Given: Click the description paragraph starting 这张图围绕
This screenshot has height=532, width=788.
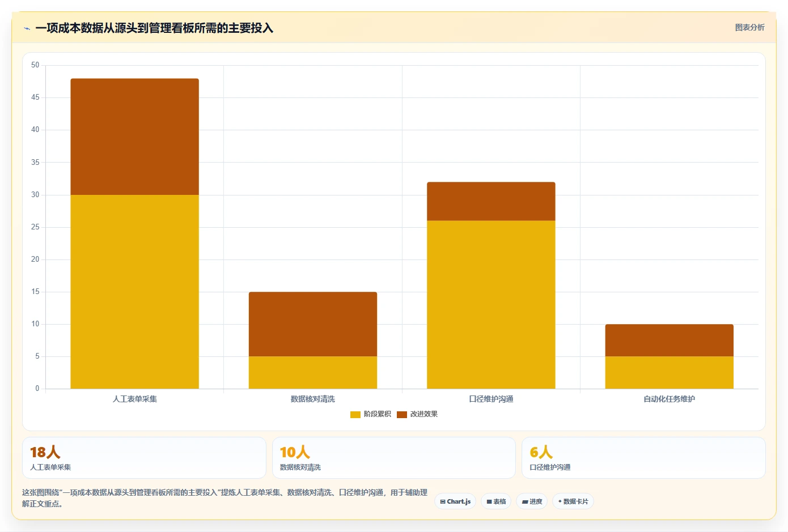Looking at the screenshot, I should [225, 498].
